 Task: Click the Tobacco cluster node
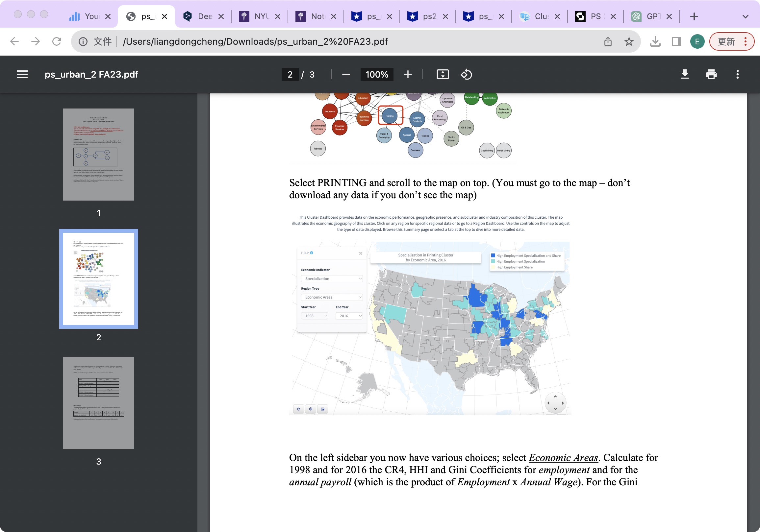318,149
